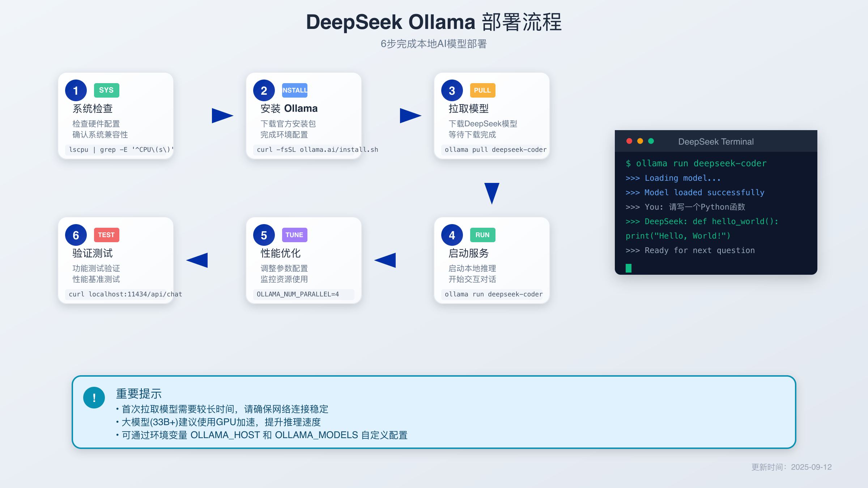The width and height of the screenshot is (868, 488).
Task: Click 确认系统兼容性 description text
Action: [100, 134]
